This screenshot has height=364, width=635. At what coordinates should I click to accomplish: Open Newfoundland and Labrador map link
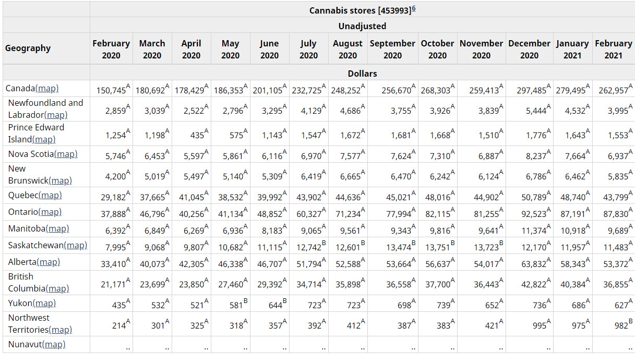tap(56, 115)
